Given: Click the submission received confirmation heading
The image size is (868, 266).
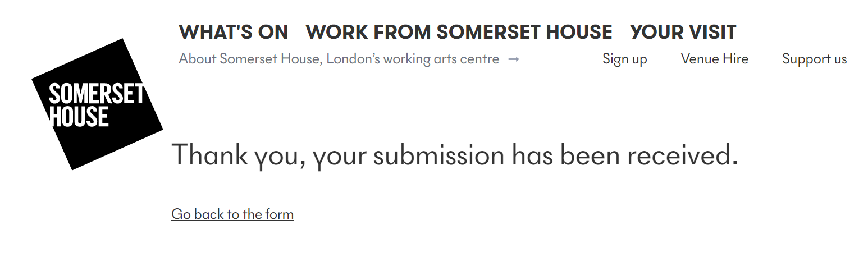Looking at the screenshot, I should click(454, 155).
